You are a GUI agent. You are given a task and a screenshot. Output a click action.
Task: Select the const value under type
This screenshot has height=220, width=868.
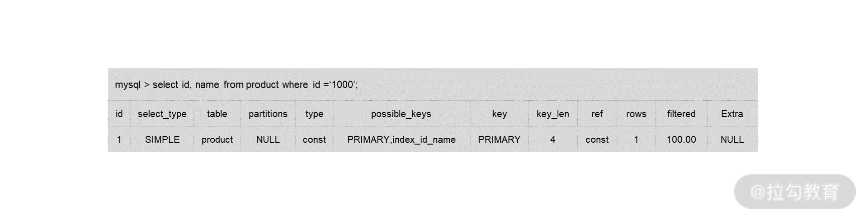[x=314, y=140]
